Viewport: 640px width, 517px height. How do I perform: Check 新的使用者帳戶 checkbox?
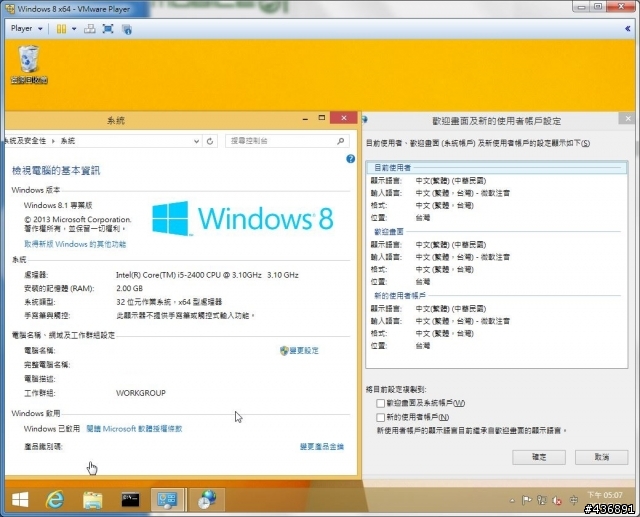coord(380,417)
